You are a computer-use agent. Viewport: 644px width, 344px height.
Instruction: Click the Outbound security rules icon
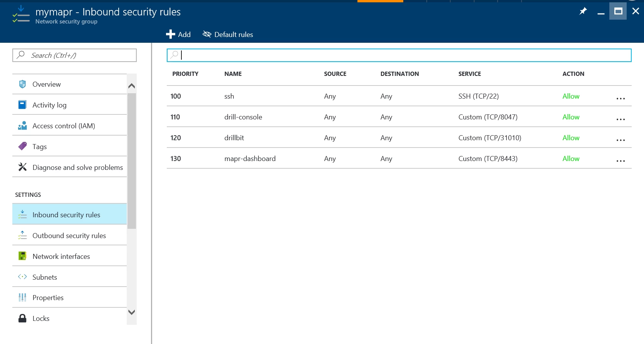click(22, 235)
